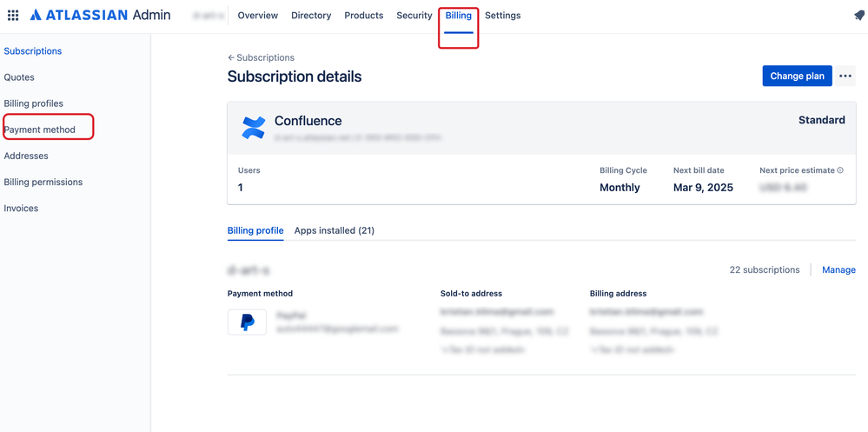868x432 pixels.
Task: Open the more actions ellipsis button
Action: tap(845, 76)
